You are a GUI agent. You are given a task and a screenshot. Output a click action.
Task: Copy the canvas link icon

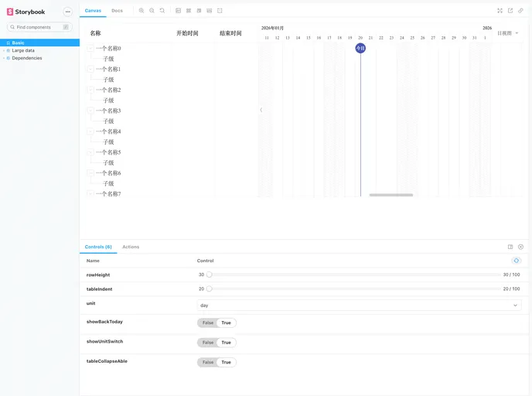520,11
